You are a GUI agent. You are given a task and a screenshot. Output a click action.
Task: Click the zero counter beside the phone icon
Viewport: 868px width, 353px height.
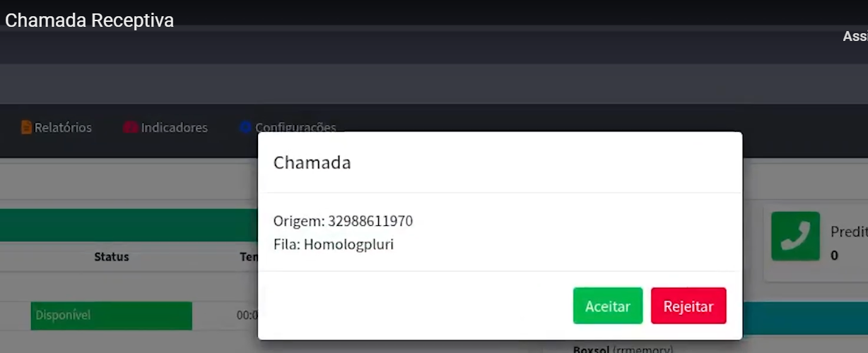point(834,256)
